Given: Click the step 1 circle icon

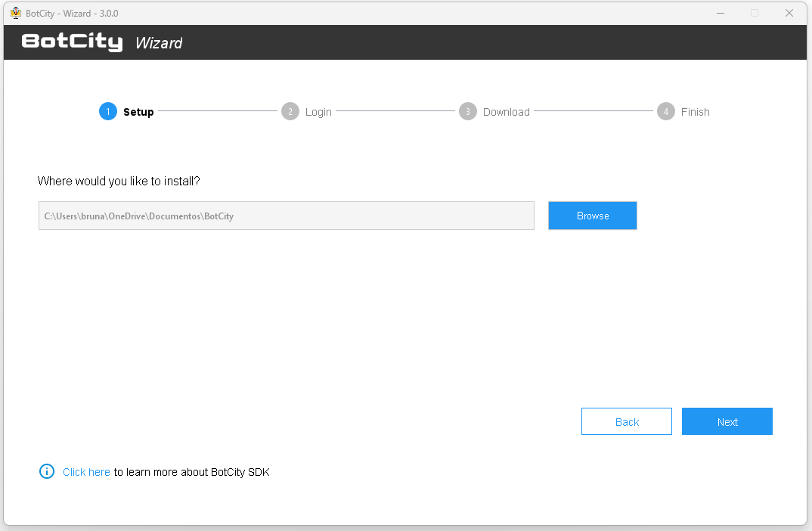Looking at the screenshot, I should tap(108, 112).
